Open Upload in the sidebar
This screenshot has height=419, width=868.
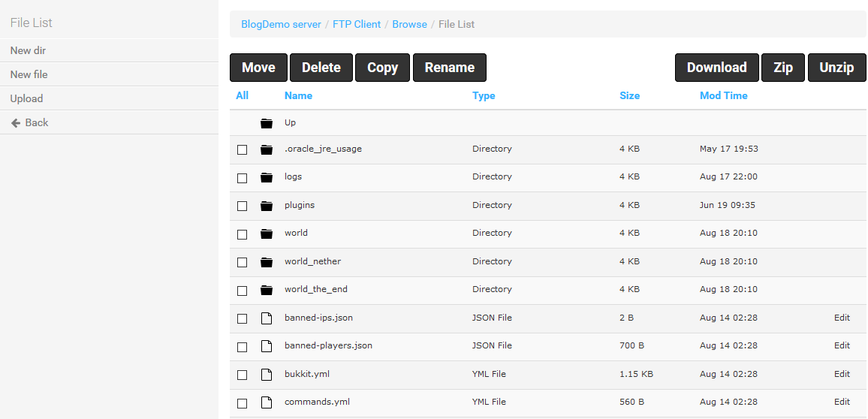[109, 98]
